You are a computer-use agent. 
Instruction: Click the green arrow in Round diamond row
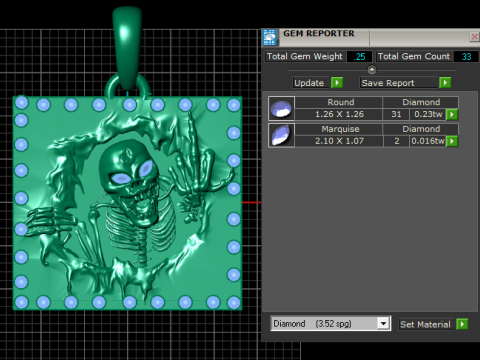pyautogui.click(x=452, y=114)
